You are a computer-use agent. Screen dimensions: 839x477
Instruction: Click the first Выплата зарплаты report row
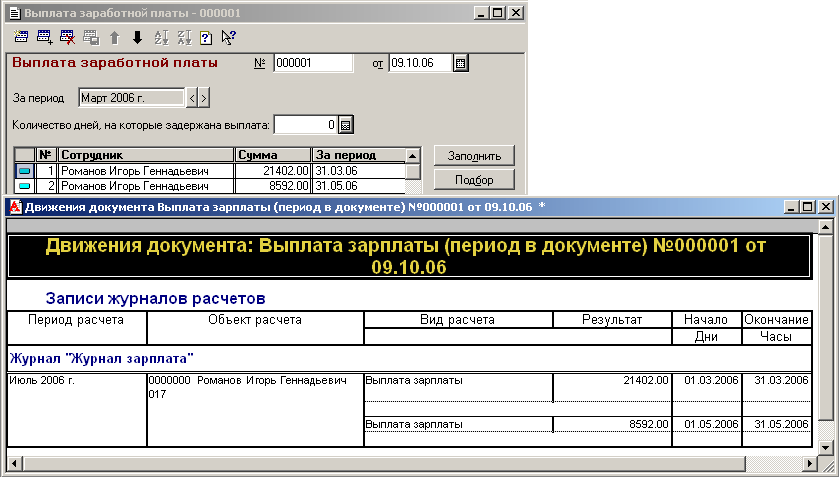click(458, 387)
